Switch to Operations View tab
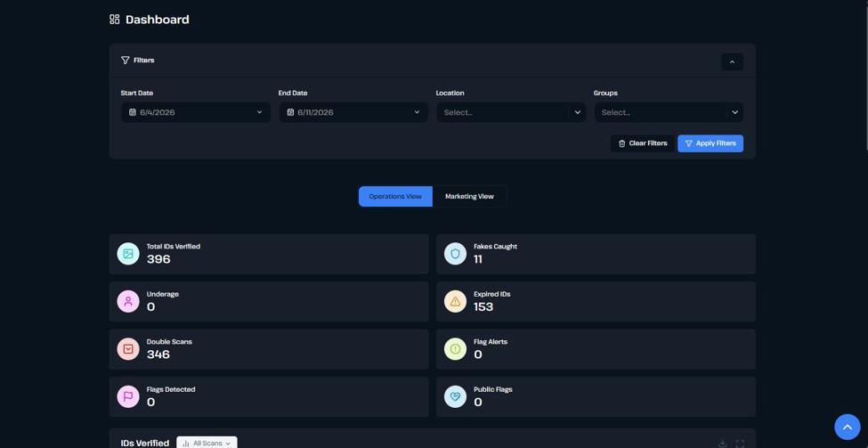The width and height of the screenshot is (868, 448). pyautogui.click(x=395, y=197)
